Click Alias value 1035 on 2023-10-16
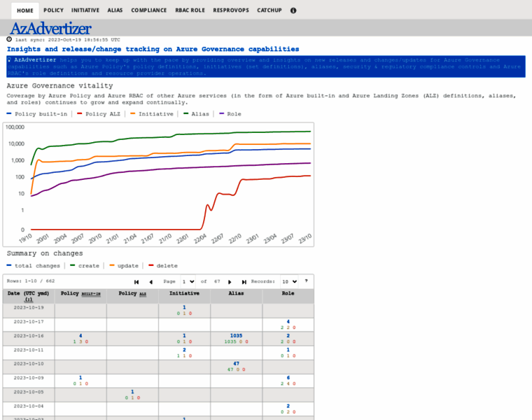 click(x=236, y=335)
